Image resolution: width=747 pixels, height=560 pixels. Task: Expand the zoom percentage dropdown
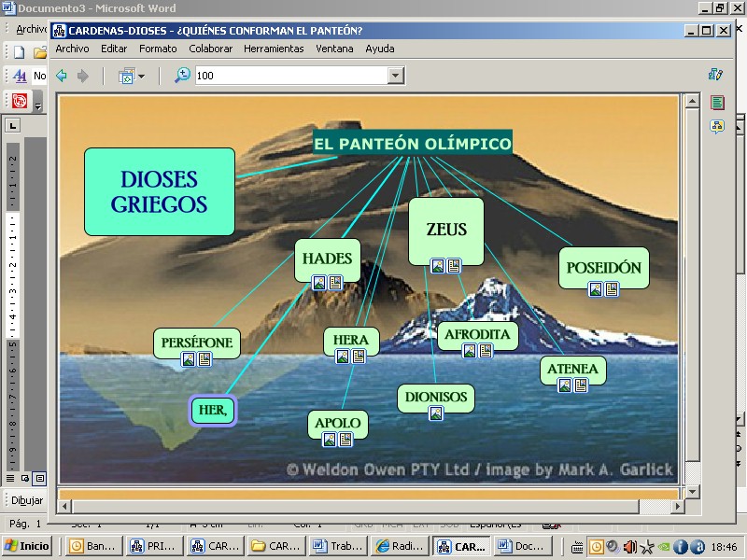coord(396,76)
